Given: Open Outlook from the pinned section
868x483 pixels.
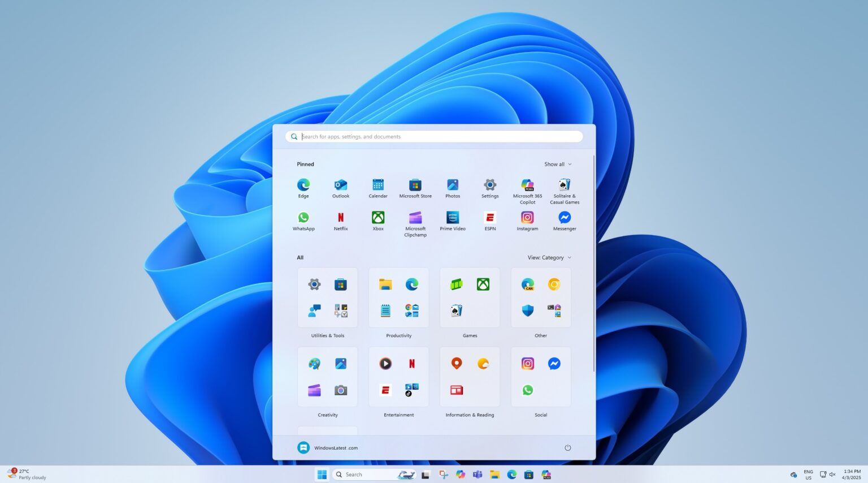Looking at the screenshot, I should (x=340, y=184).
